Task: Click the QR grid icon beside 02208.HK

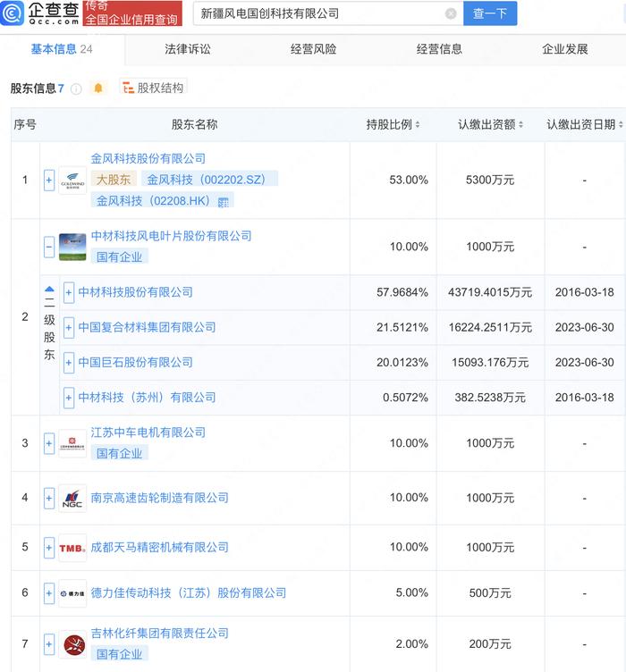Action: (x=224, y=202)
